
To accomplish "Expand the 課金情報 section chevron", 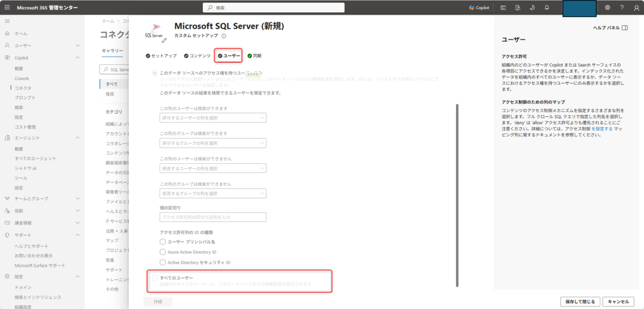I will point(78,222).
